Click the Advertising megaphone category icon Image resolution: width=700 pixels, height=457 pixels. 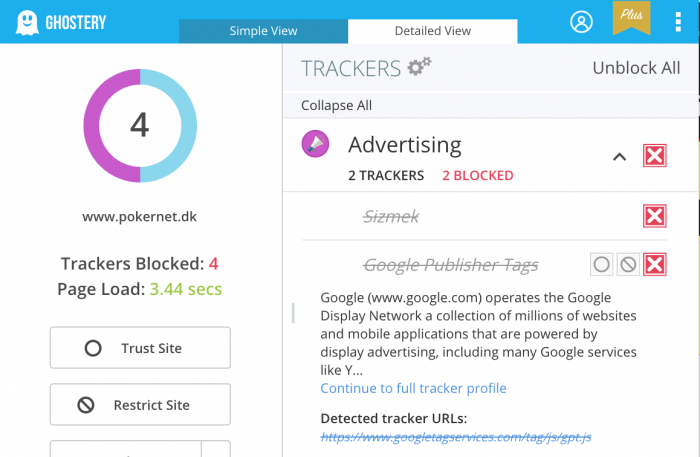point(315,144)
